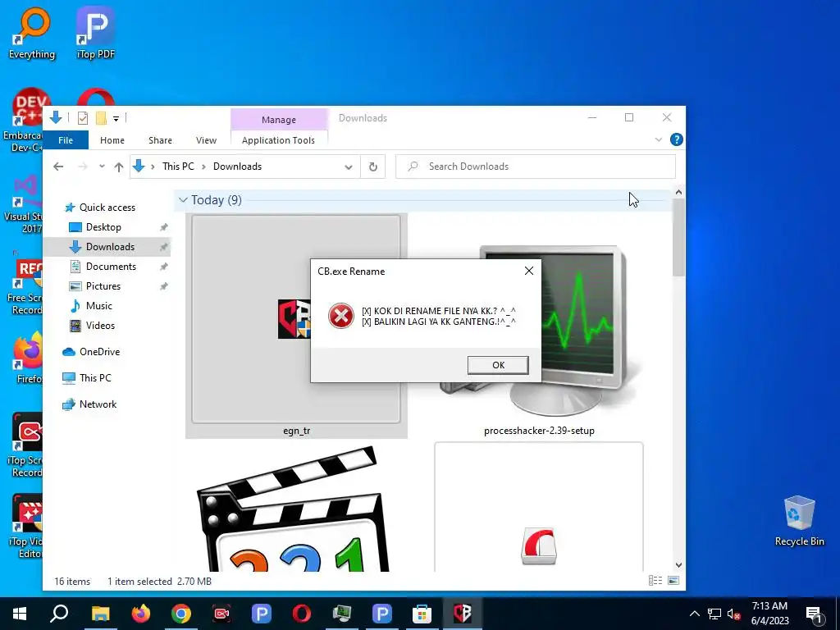Open the clock showing 7:13 AM

pyautogui.click(x=769, y=614)
